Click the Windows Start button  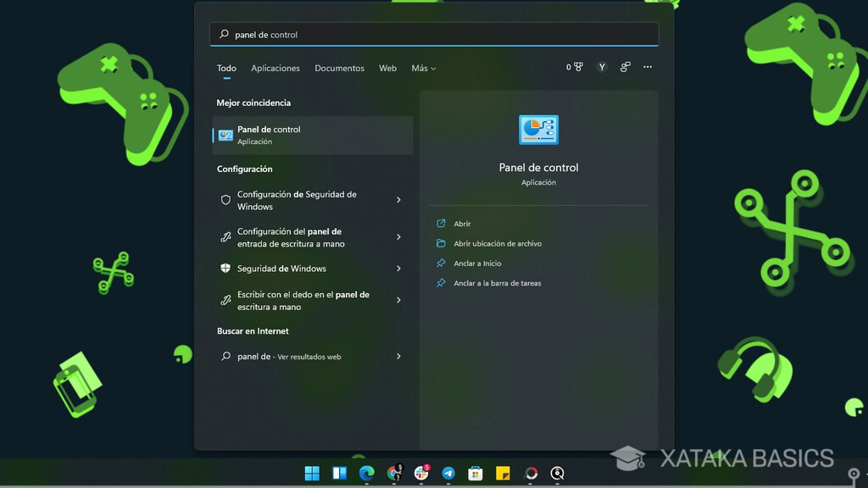[x=312, y=474]
